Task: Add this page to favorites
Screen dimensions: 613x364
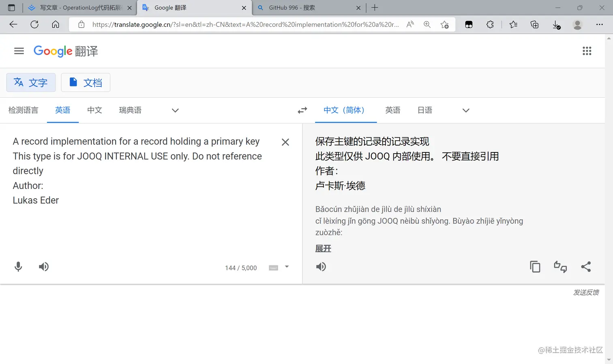Action: [x=445, y=24]
